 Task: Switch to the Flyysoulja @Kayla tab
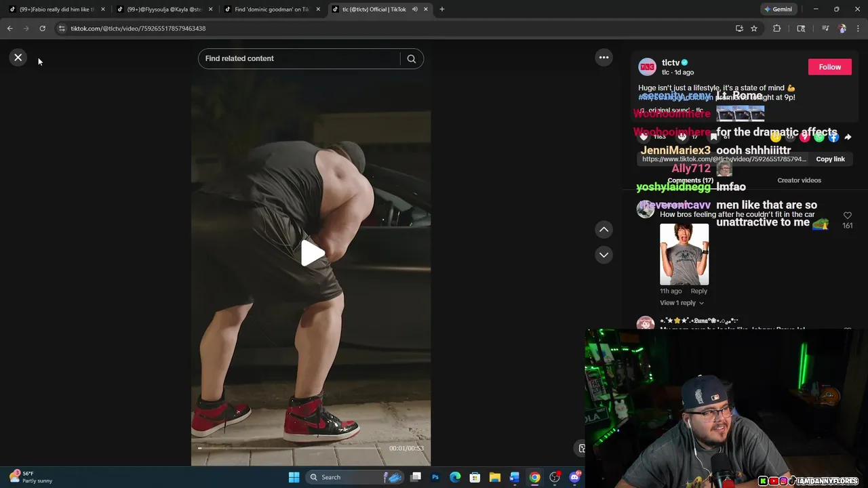[x=165, y=9]
